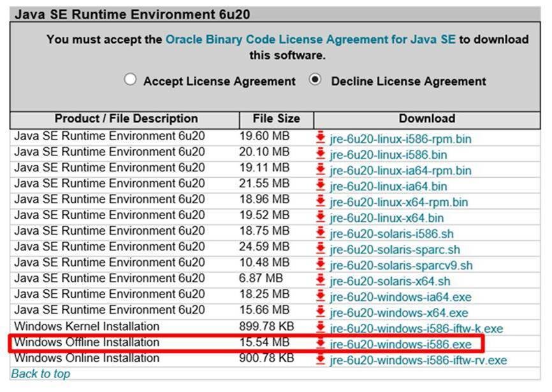This screenshot has height=392, width=552.
Task: Click File Size column header
Action: 277,120
